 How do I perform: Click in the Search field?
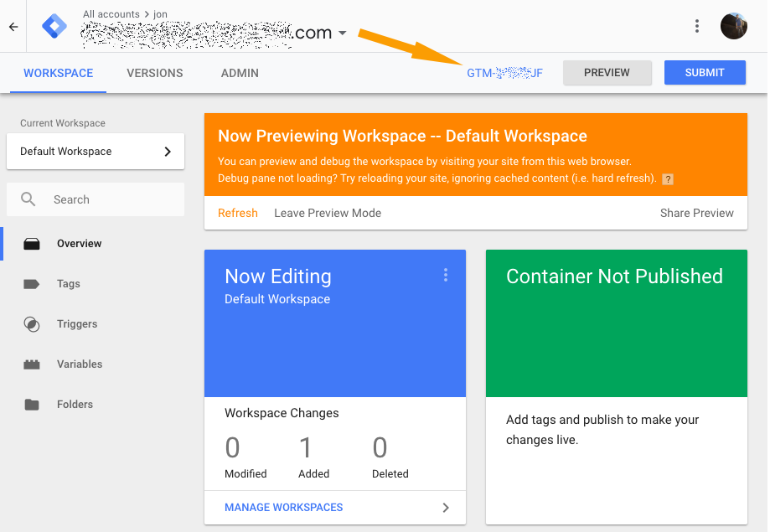(109, 200)
